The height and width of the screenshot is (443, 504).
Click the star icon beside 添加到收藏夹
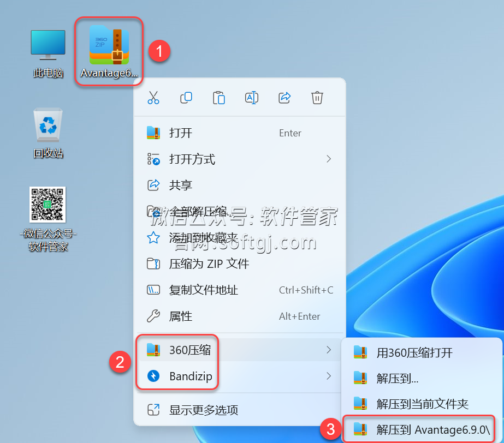click(x=153, y=238)
